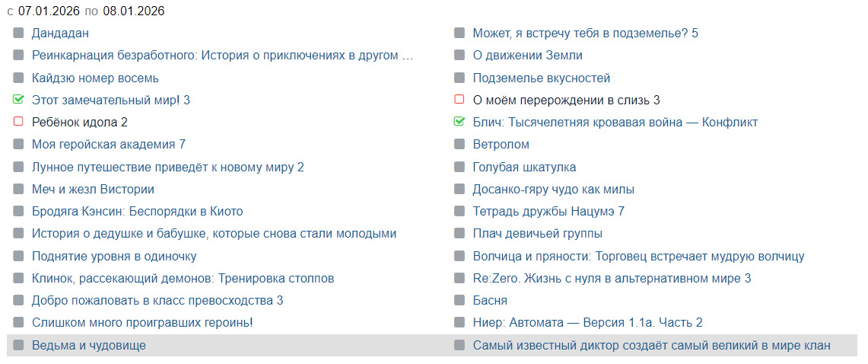Screen dimensions: 868x364
Task: Go to Re:Zero. Жизнь с нуля в альтернативном мире 3
Action: tap(612, 279)
